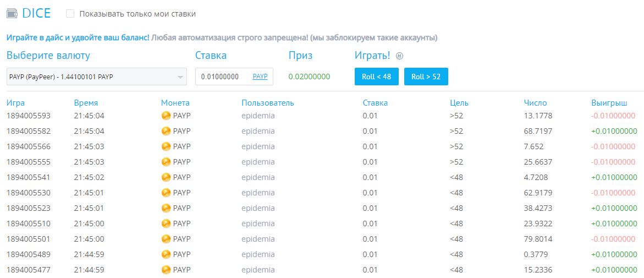Screen dimensions: 644x278
Task: Select game ID 1894005523 in the list
Action: click(x=29, y=208)
